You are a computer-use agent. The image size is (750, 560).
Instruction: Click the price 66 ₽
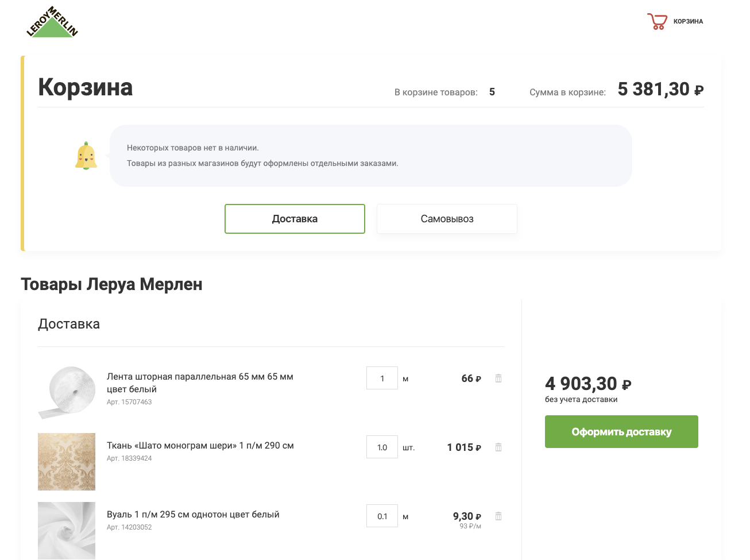pyautogui.click(x=471, y=379)
